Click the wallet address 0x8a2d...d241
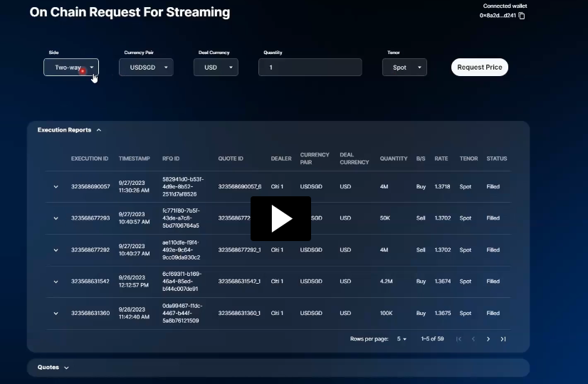Screen dimensions: 588x384 (x=498, y=16)
